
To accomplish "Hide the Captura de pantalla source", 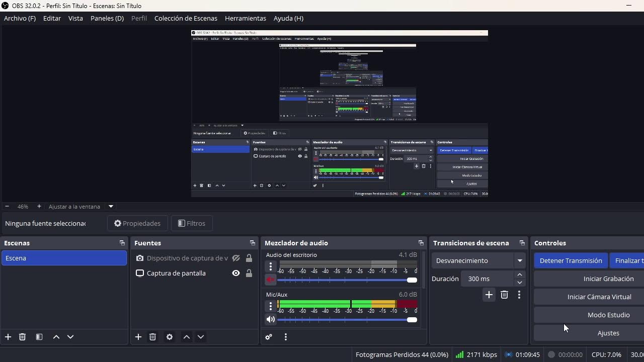I will point(235,273).
